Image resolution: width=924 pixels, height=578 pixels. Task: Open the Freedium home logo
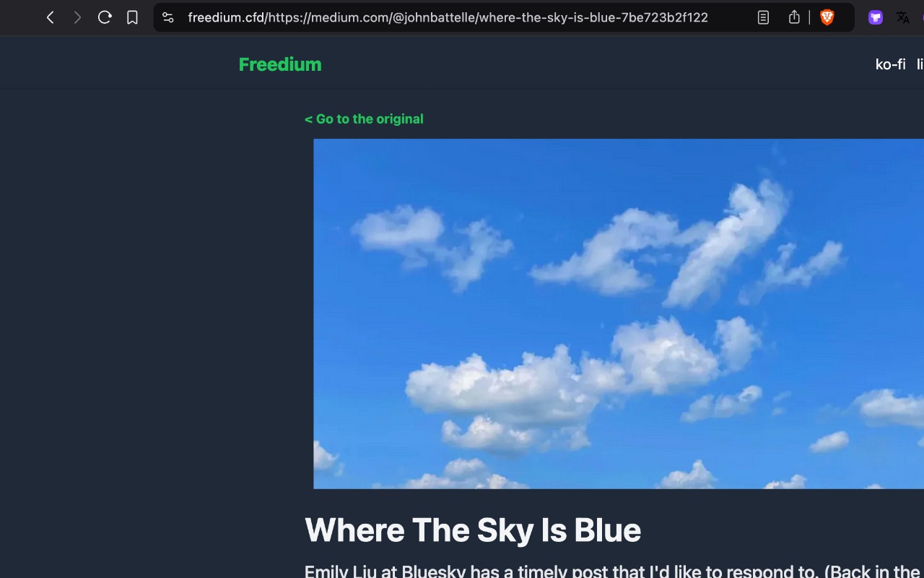pyautogui.click(x=280, y=64)
